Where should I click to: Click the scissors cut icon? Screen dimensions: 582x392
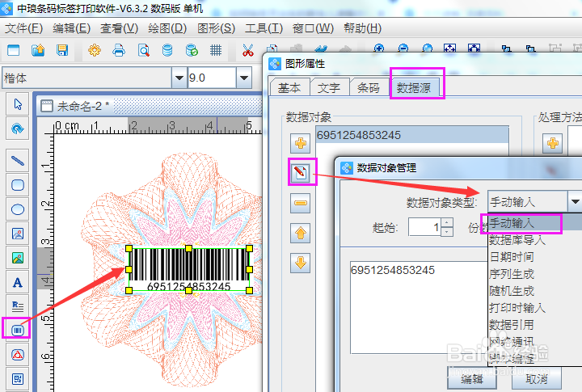tap(247, 50)
